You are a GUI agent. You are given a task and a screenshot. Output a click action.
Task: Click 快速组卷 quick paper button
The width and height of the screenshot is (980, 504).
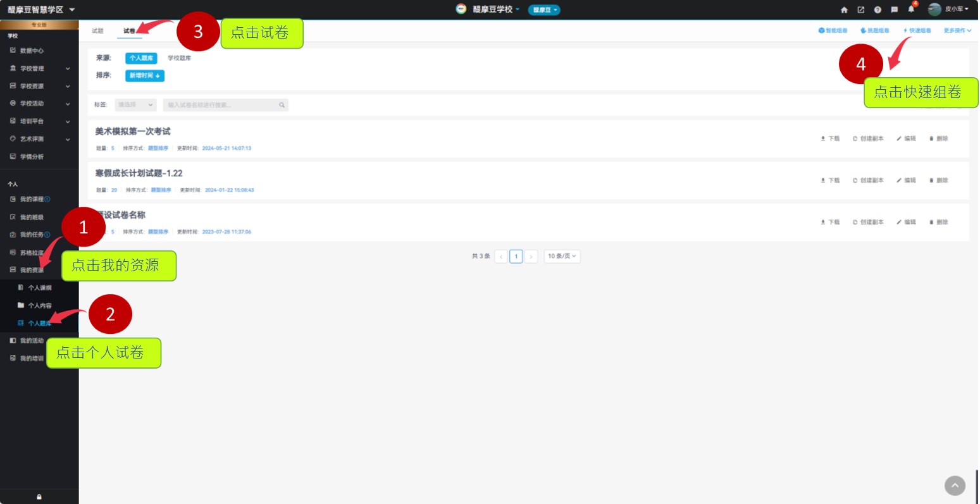click(x=917, y=30)
